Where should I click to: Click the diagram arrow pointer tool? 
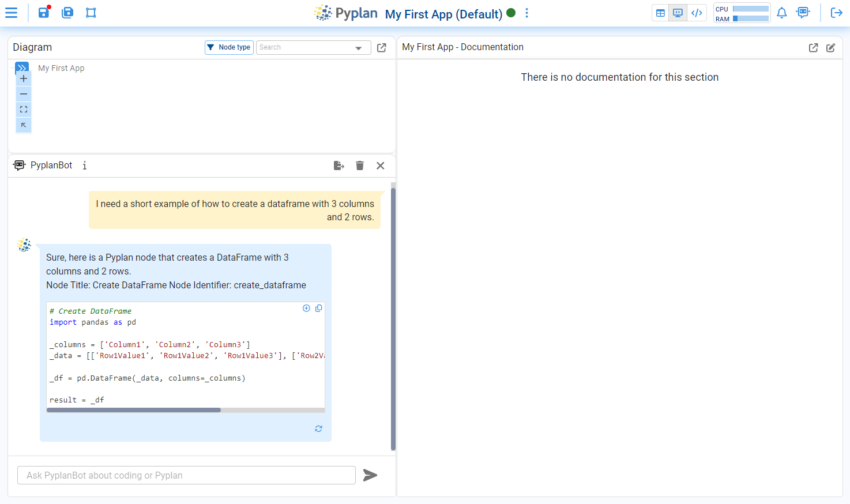pyautogui.click(x=24, y=125)
